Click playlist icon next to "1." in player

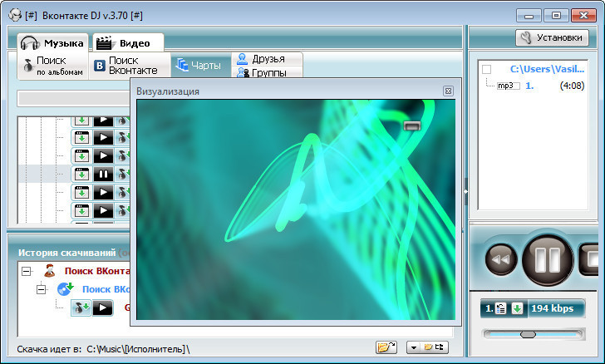pyautogui.click(x=500, y=308)
